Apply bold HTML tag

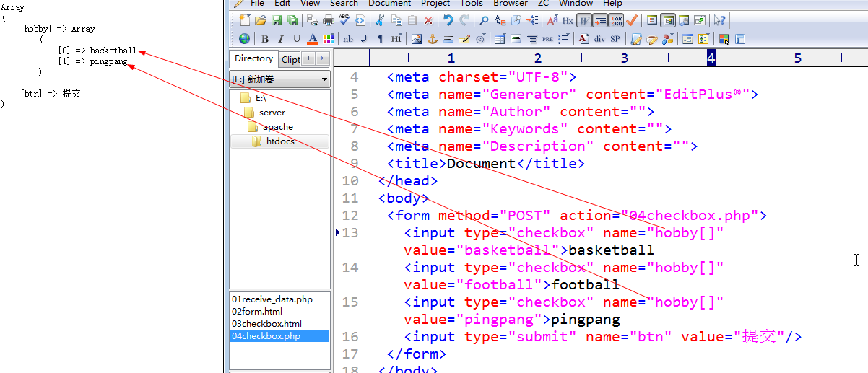264,39
